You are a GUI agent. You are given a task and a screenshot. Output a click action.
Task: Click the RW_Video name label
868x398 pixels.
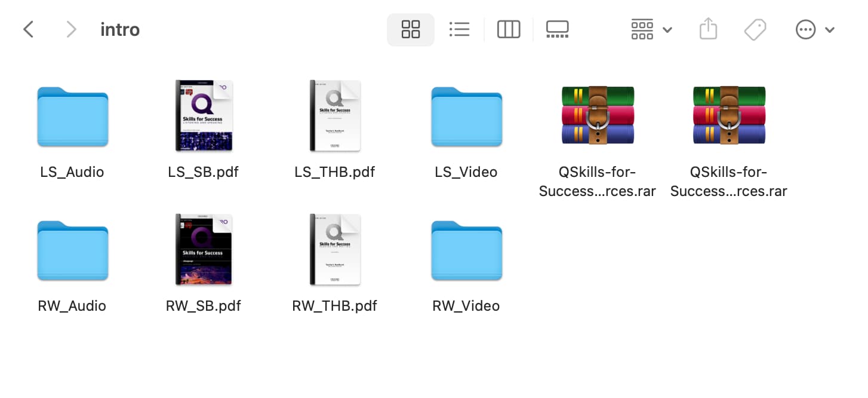[x=466, y=306]
